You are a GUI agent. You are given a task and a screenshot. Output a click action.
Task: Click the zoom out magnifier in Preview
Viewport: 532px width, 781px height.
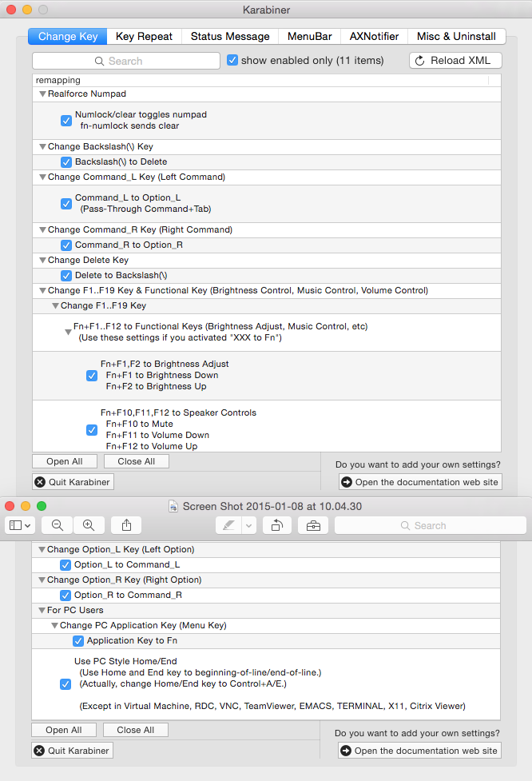[58, 525]
